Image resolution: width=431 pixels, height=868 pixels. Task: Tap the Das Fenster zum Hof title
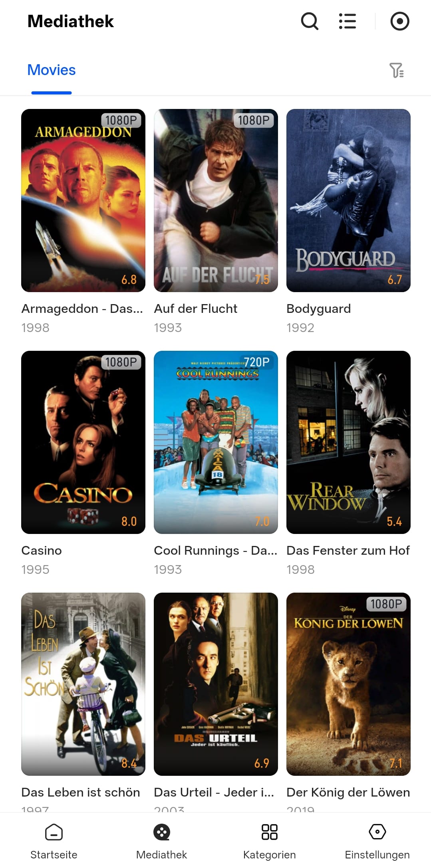pyautogui.click(x=348, y=550)
